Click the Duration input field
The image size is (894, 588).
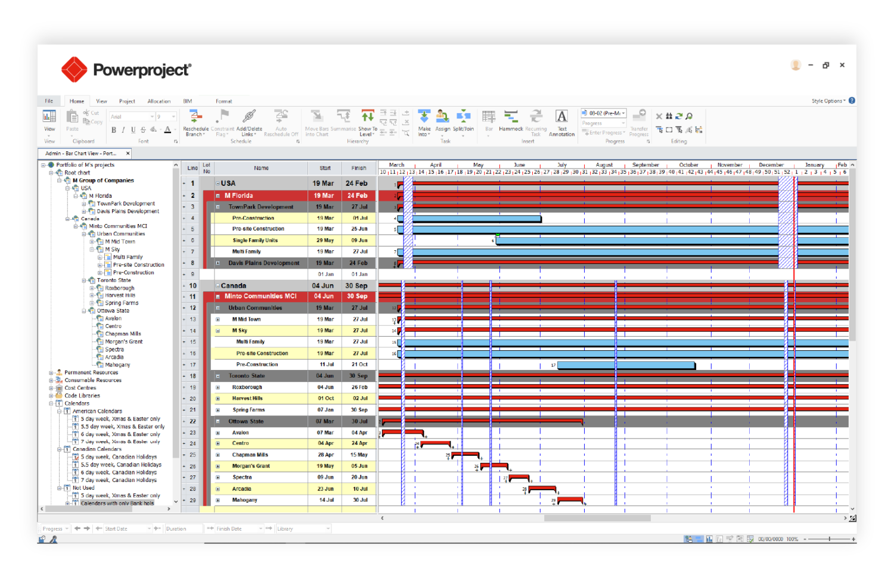(x=184, y=528)
